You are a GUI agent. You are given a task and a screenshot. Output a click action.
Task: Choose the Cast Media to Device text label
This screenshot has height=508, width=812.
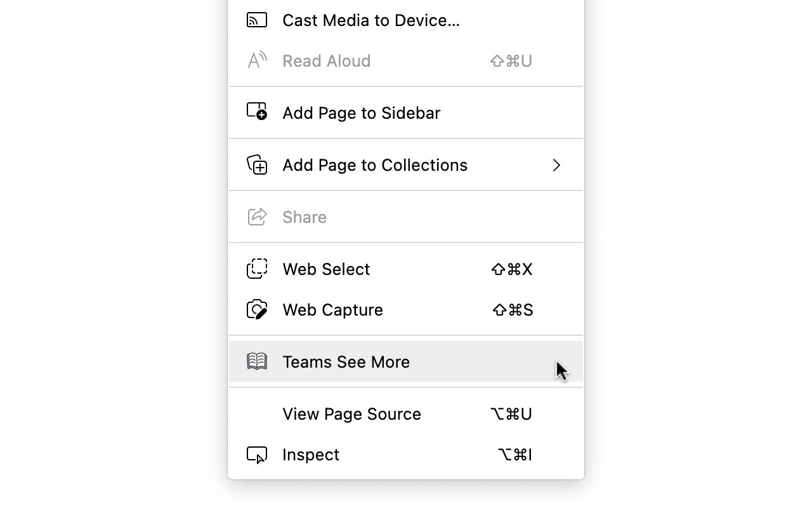pyautogui.click(x=371, y=20)
